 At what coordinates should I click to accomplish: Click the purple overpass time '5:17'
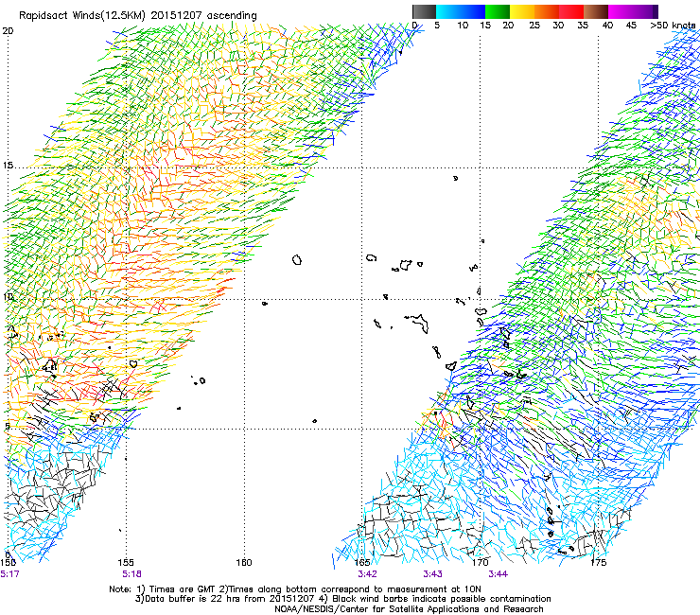point(9,574)
